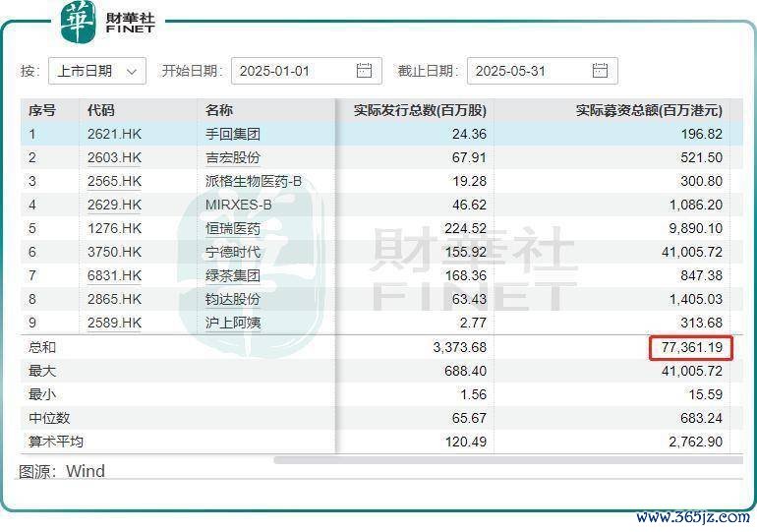Screen dimensions: 757x532
Task: Open stock code 3750.HK link
Action: coord(114,252)
